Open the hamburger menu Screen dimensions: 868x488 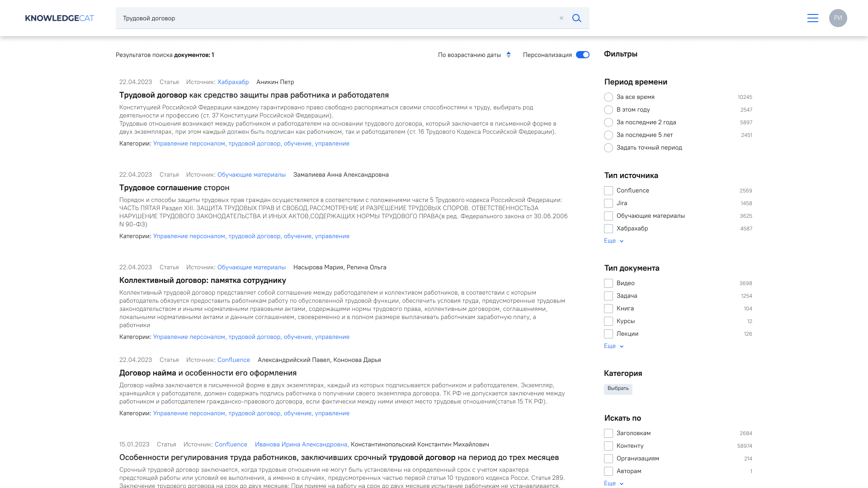pos(812,18)
